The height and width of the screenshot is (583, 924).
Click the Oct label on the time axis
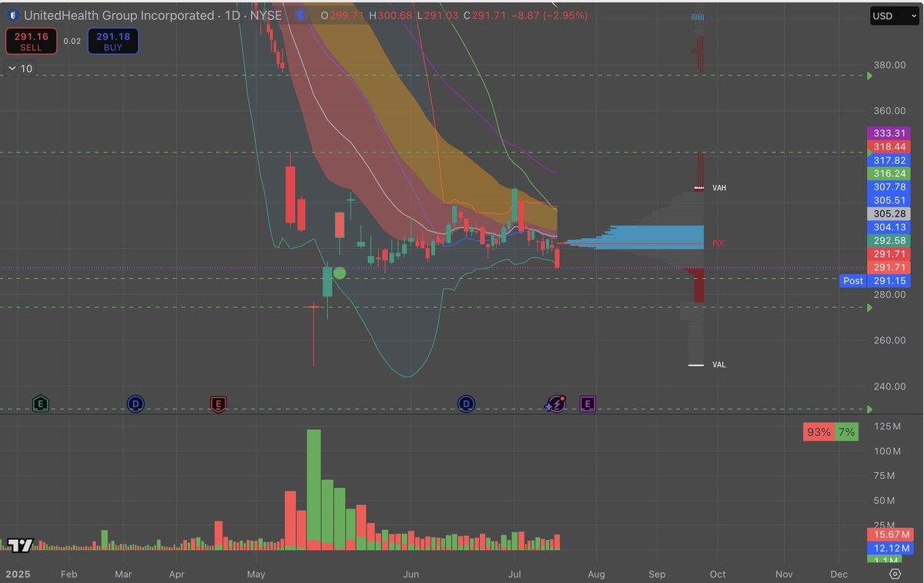[x=718, y=574]
